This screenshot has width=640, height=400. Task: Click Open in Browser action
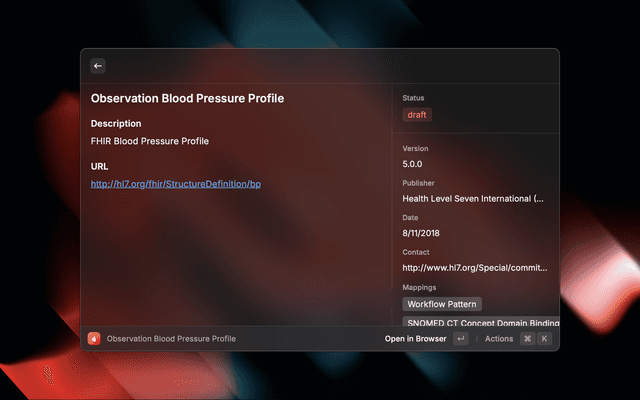pos(415,339)
